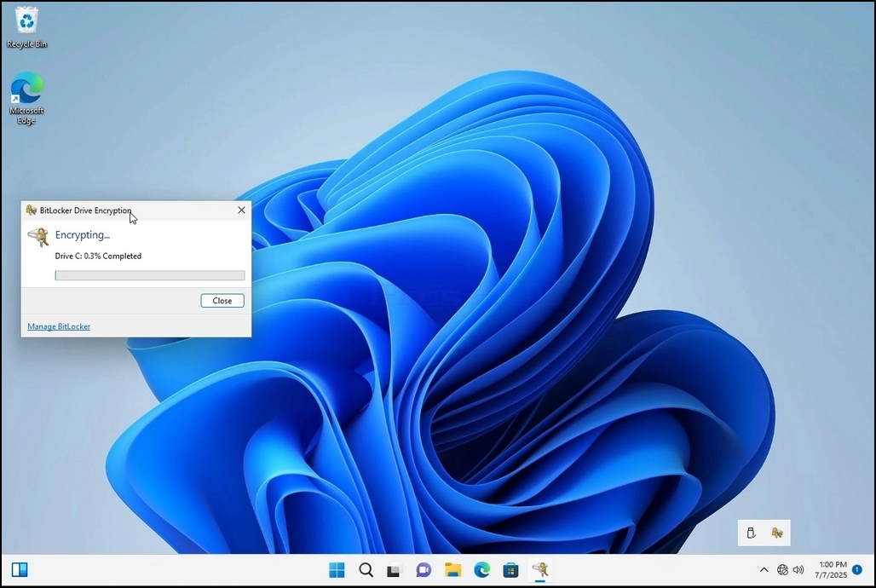Click the BitLocker title bar key icon
The width and height of the screenshot is (876, 588).
32,210
